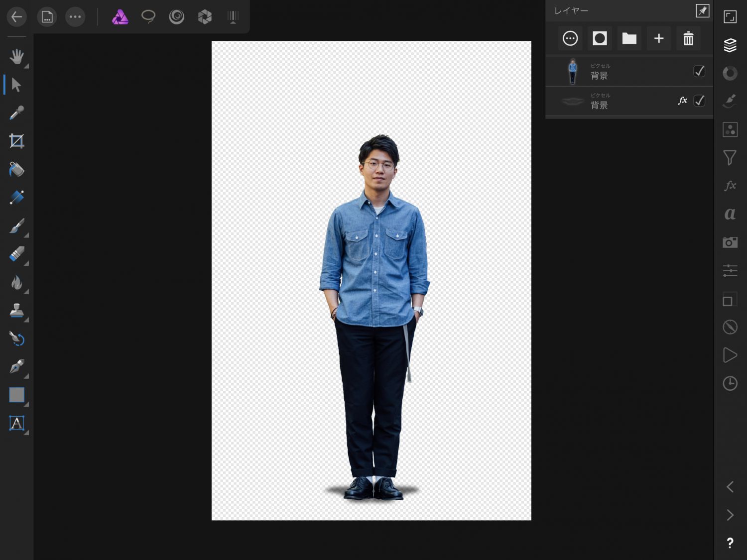Select the Paint Brush tool
The width and height of the screenshot is (747, 560).
[16, 226]
